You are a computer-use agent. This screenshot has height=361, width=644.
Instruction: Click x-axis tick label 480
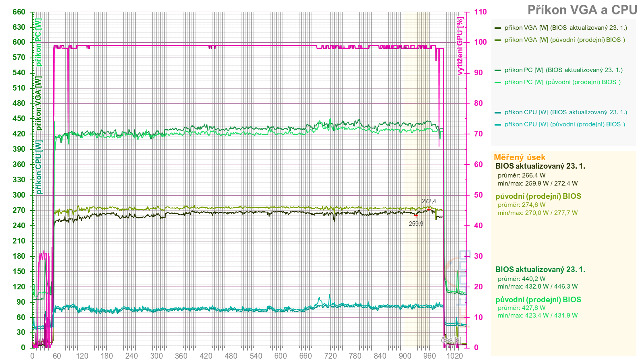point(231,356)
